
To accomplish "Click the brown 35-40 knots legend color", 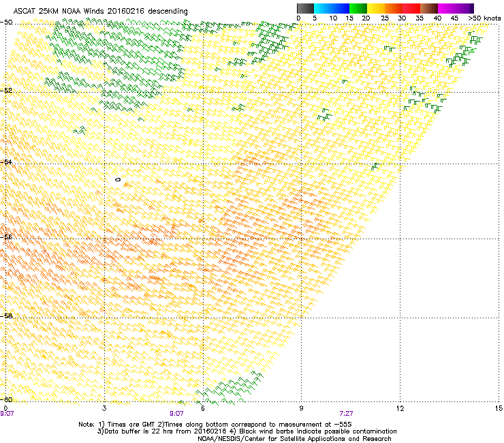I will pos(429,8).
